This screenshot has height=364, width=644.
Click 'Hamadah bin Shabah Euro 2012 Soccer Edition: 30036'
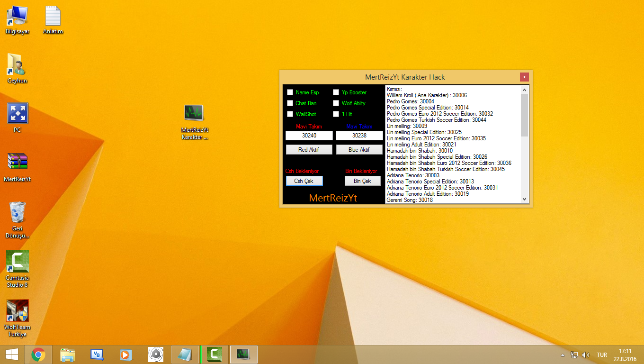(449, 163)
